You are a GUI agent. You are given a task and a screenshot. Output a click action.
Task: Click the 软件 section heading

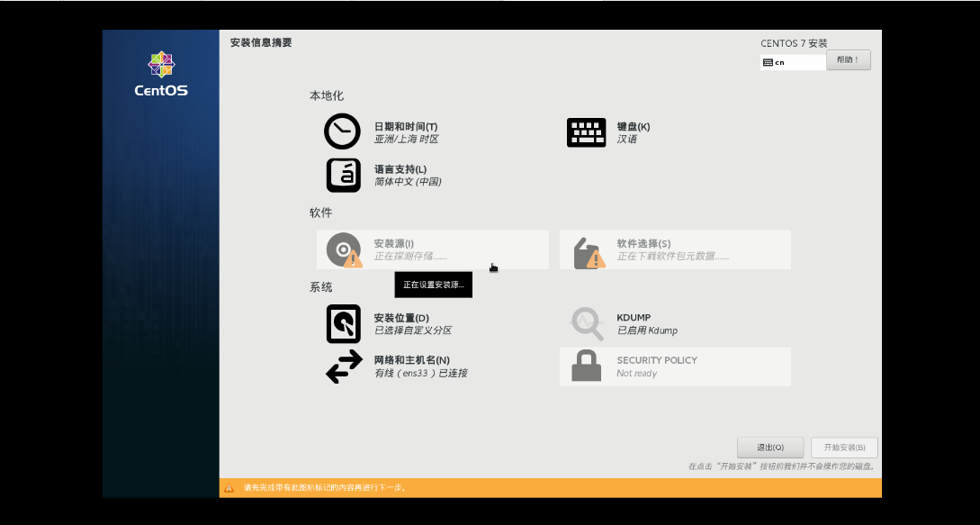point(320,213)
